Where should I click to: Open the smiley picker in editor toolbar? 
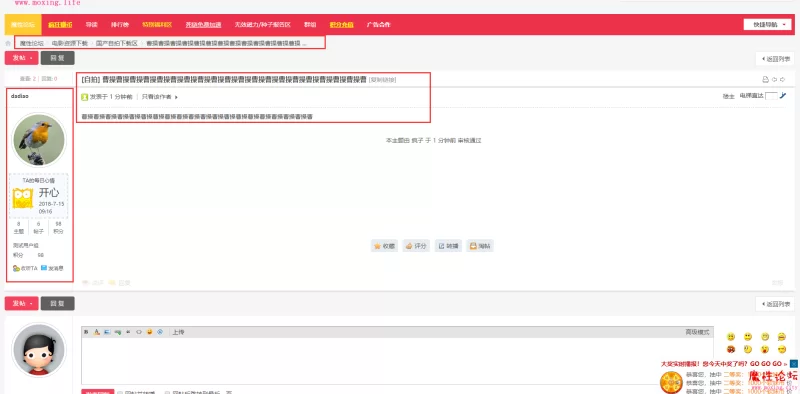coord(149,332)
